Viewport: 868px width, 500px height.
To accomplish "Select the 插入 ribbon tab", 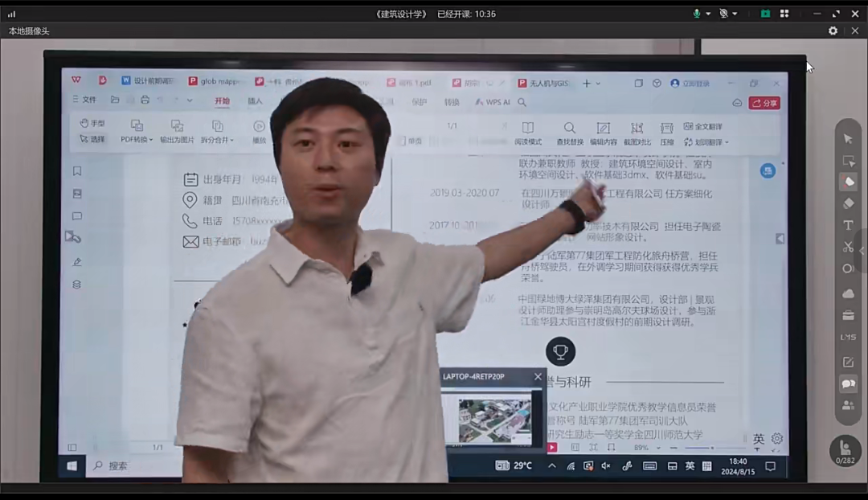I will tap(256, 100).
